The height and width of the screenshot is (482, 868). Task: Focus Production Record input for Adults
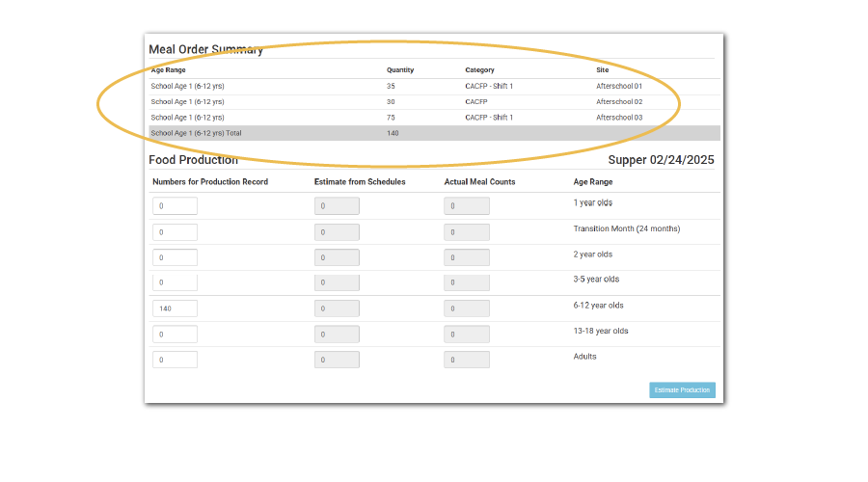[x=175, y=360]
